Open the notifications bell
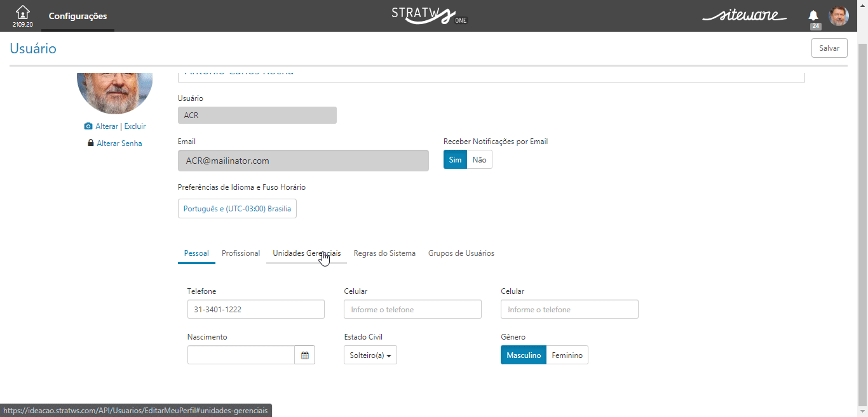The height and width of the screenshot is (417, 868). click(x=813, y=16)
